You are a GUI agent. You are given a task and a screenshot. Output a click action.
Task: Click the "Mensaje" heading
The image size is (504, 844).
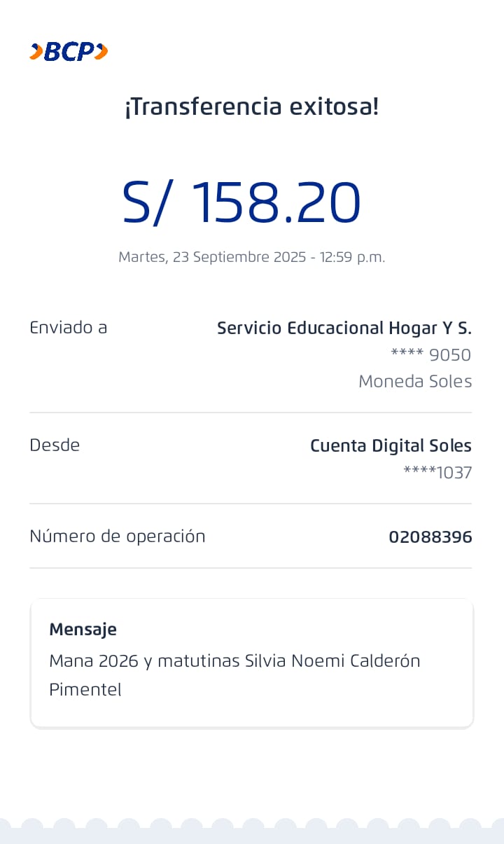[x=83, y=629]
